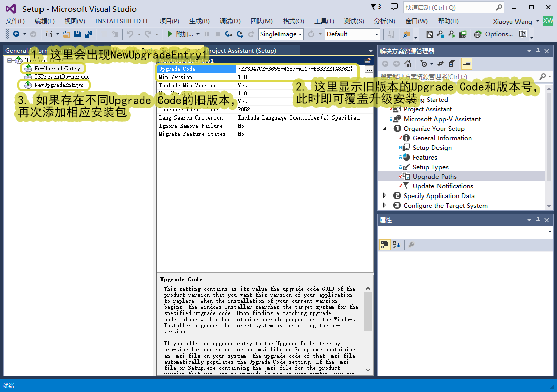This screenshot has width=557, height=392.
Task: Select the Migrate Feature States property row
Action: (265, 134)
